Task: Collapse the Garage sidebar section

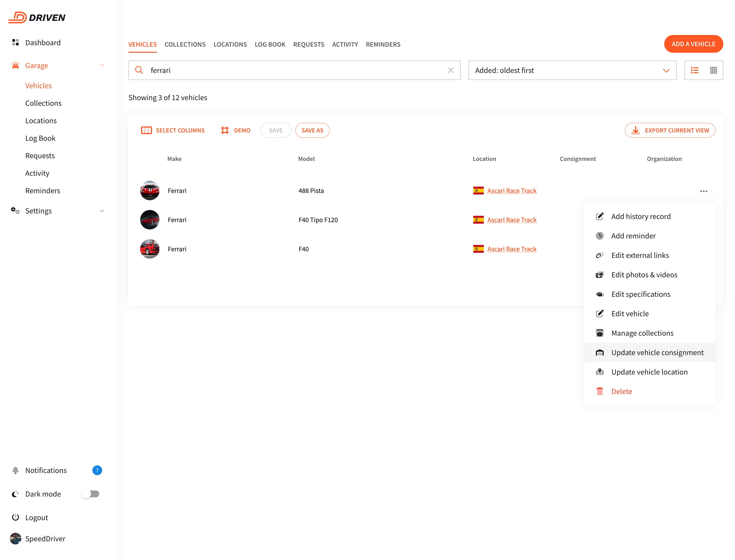Action: pyautogui.click(x=102, y=65)
